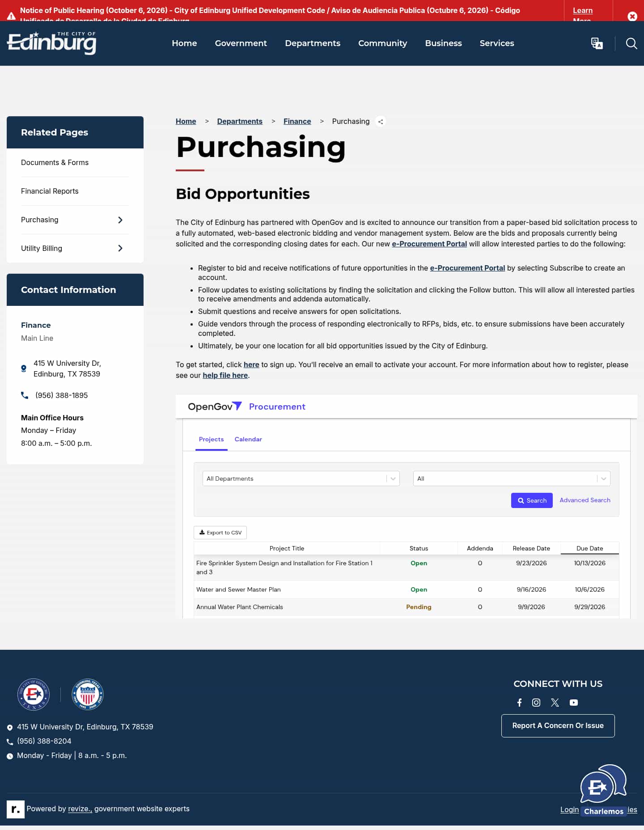Open the Charlemos chat bubble
The height and width of the screenshot is (830, 644).
603,790
